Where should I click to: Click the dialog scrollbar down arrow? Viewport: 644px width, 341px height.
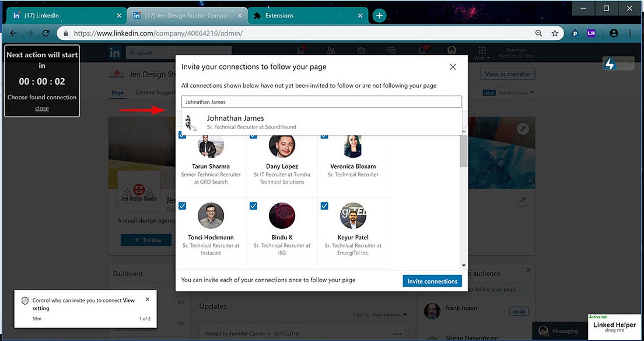pyautogui.click(x=464, y=266)
